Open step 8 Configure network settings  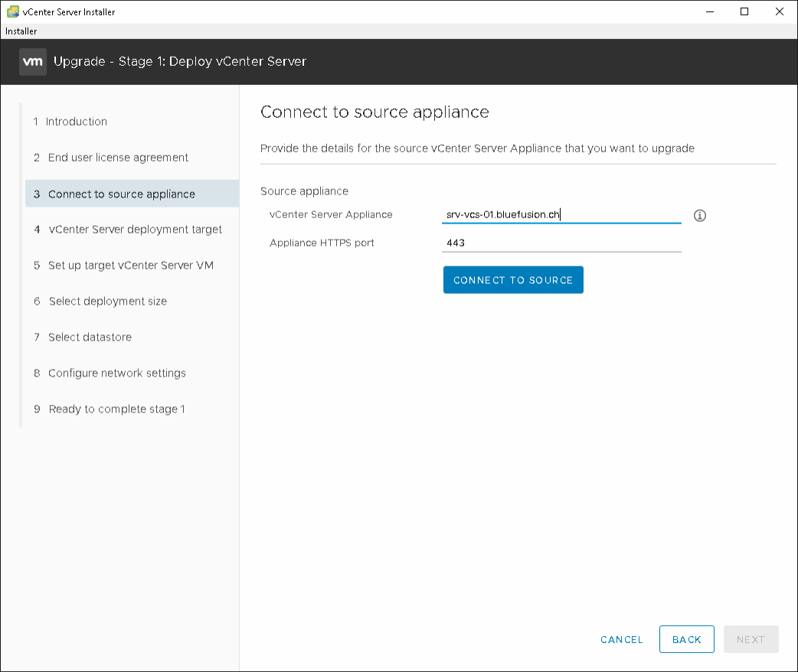pyautogui.click(x=116, y=374)
